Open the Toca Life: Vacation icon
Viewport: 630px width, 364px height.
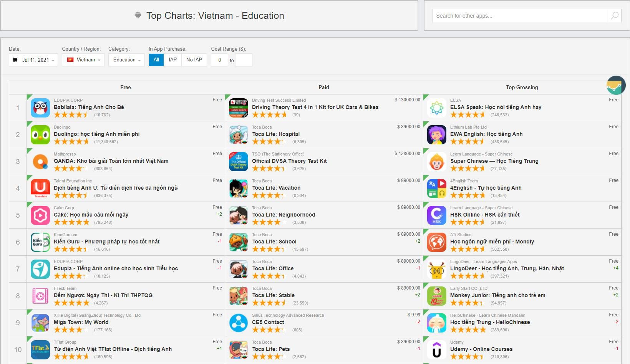click(x=239, y=189)
